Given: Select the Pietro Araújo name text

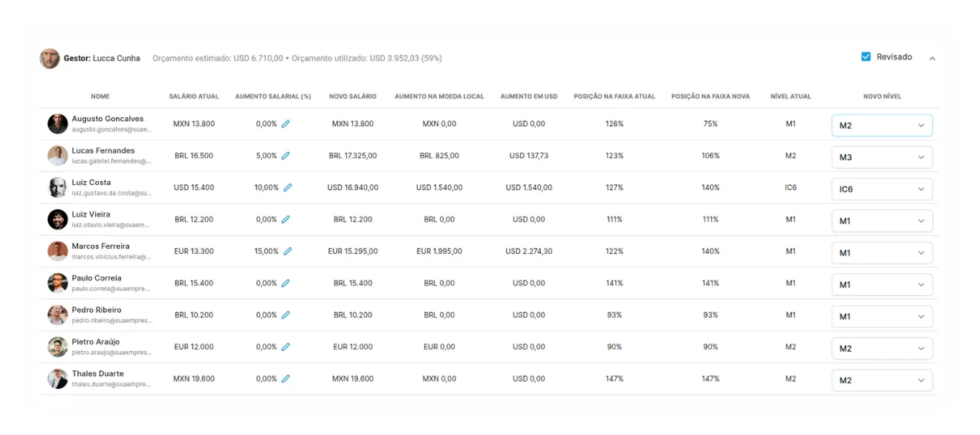Looking at the screenshot, I should click(97, 342).
